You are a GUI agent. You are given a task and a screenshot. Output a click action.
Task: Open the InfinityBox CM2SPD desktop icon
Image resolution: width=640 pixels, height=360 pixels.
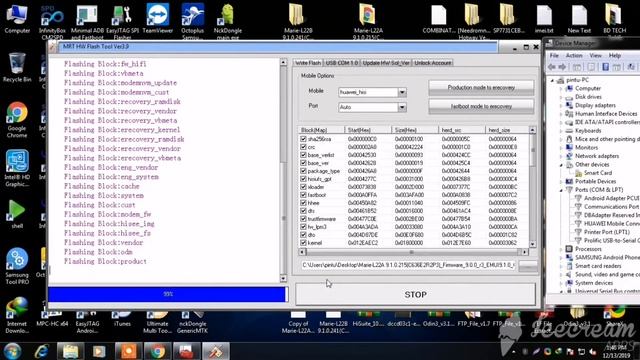pos(52,20)
